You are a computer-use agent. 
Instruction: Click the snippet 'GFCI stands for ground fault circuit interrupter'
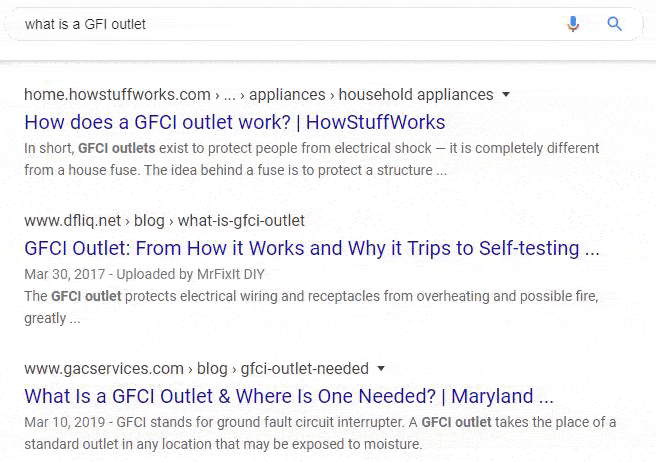(320, 433)
